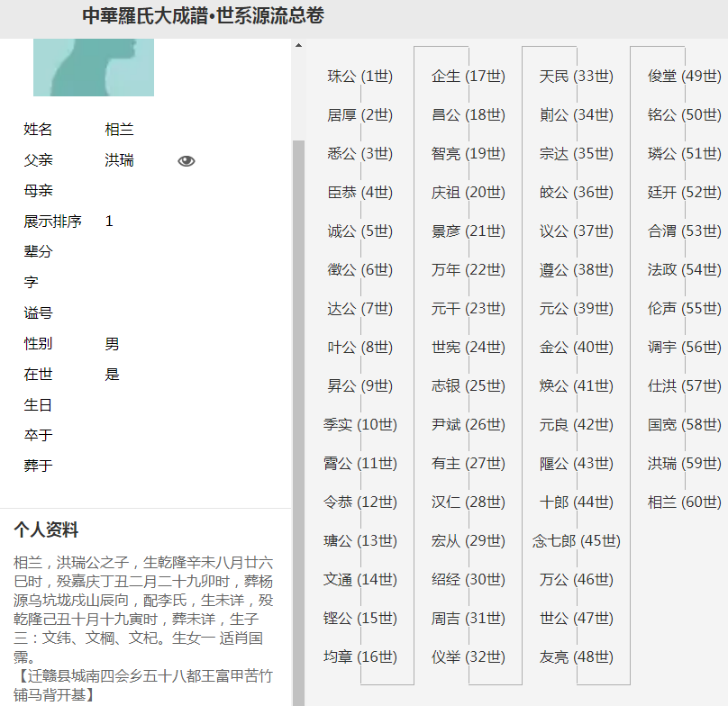The height and width of the screenshot is (706, 728).
Task: Select ancestor 智亮 (19世)
Action: pos(468,154)
